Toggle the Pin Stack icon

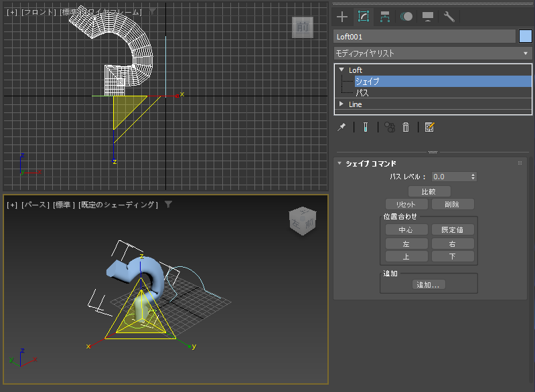point(341,128)
